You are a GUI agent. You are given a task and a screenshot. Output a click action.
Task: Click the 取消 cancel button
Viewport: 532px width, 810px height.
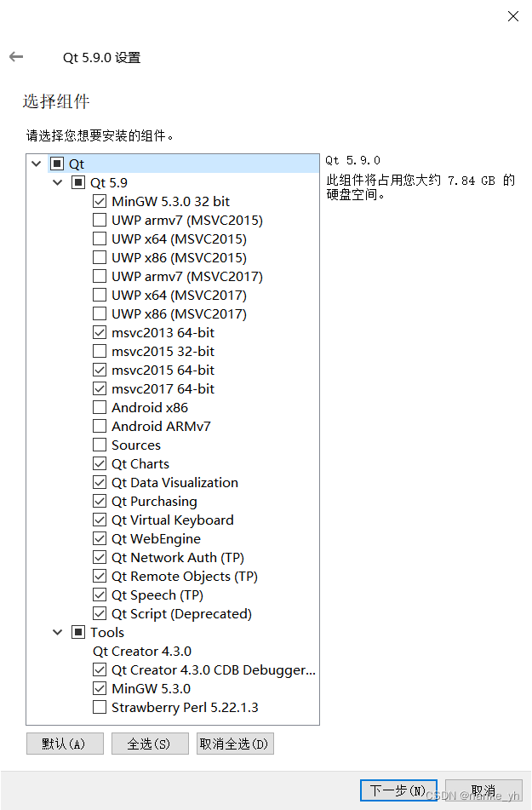(x=483, y=790)
